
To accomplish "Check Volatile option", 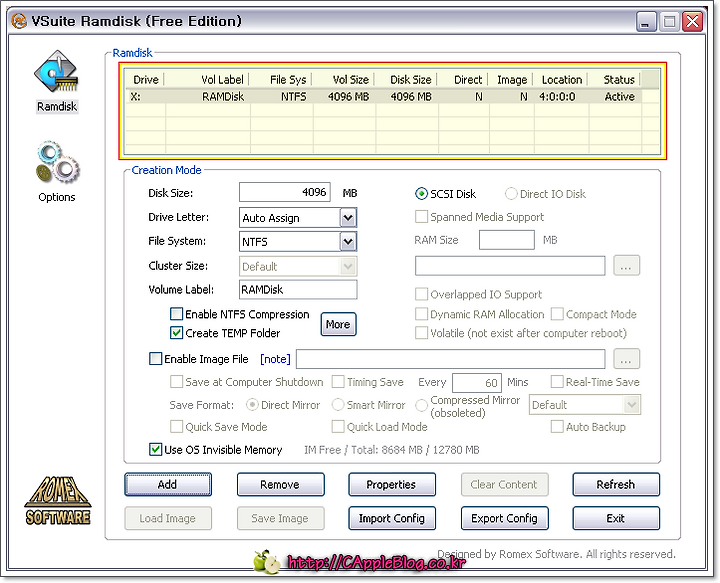I will [x=421, y=333].
